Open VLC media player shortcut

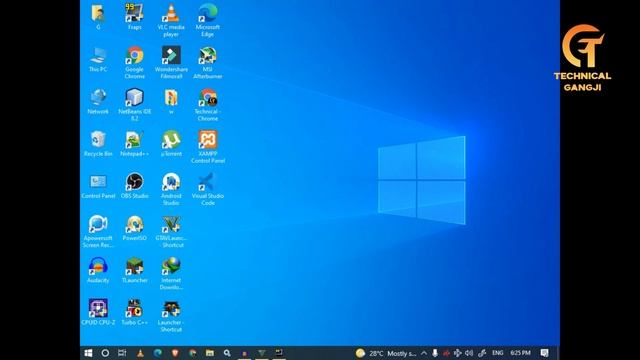pyautogui.click(x=171, y=20)
